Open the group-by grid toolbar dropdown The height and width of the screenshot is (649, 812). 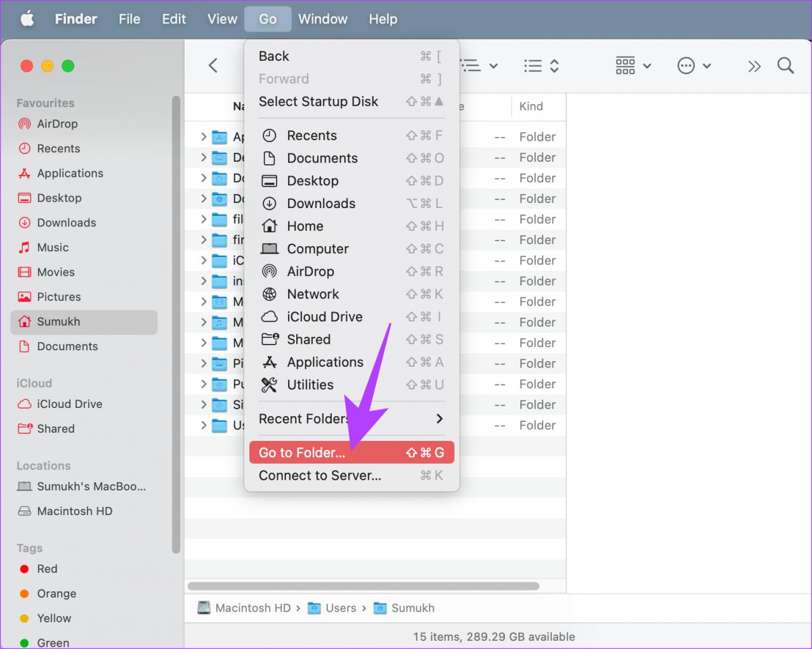point(633,65)
